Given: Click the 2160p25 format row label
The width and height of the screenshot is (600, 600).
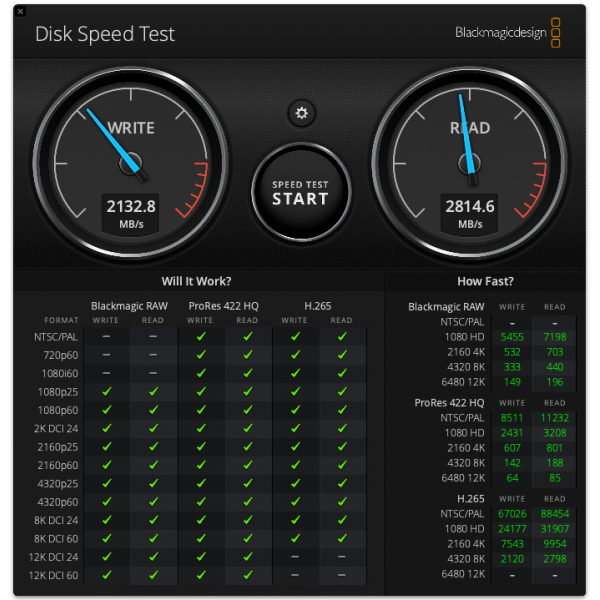Looking at the screenshot, I should point(58,447).
